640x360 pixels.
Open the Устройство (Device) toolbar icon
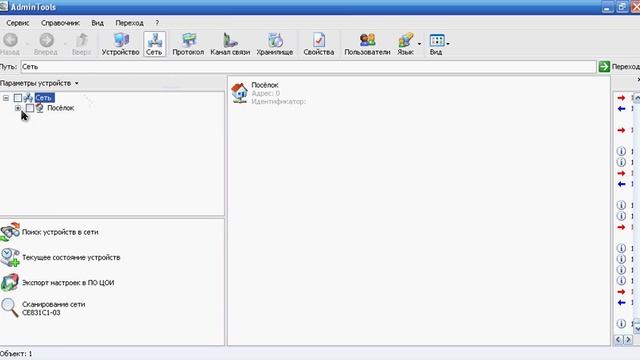click(x=120, y=44)
